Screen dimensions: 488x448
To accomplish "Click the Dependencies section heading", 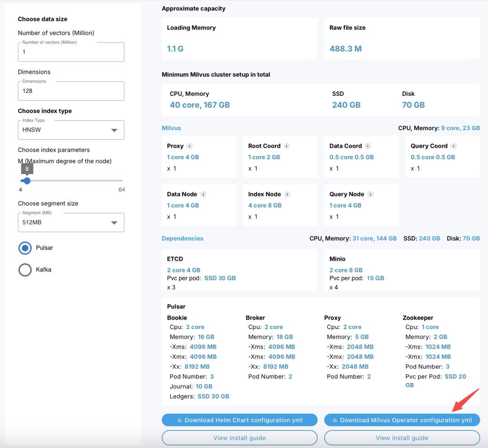I will pyautogui.click(x=183, y=239).
